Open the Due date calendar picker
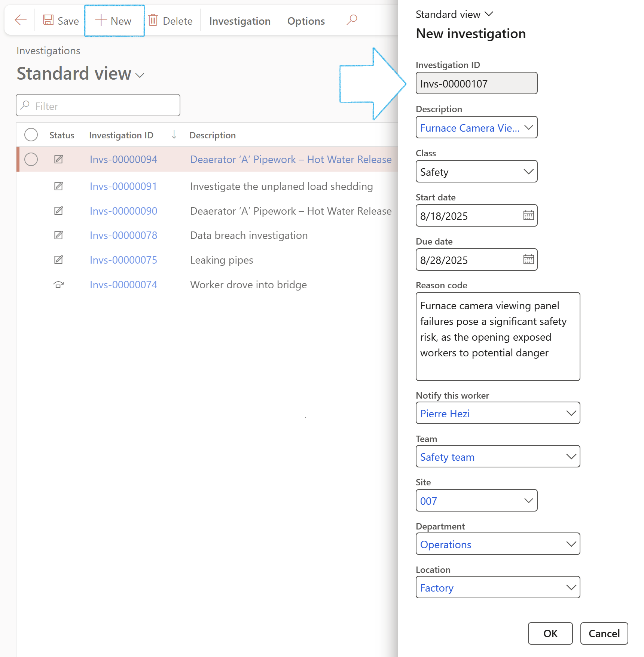 tap(528, 260)
